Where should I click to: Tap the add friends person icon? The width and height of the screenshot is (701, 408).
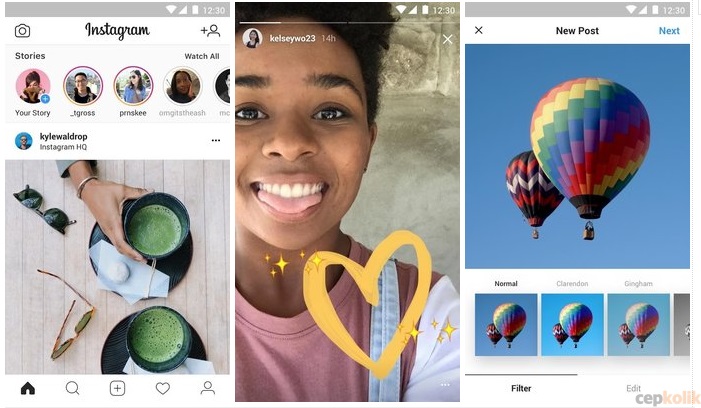click(x=210, y=30)
